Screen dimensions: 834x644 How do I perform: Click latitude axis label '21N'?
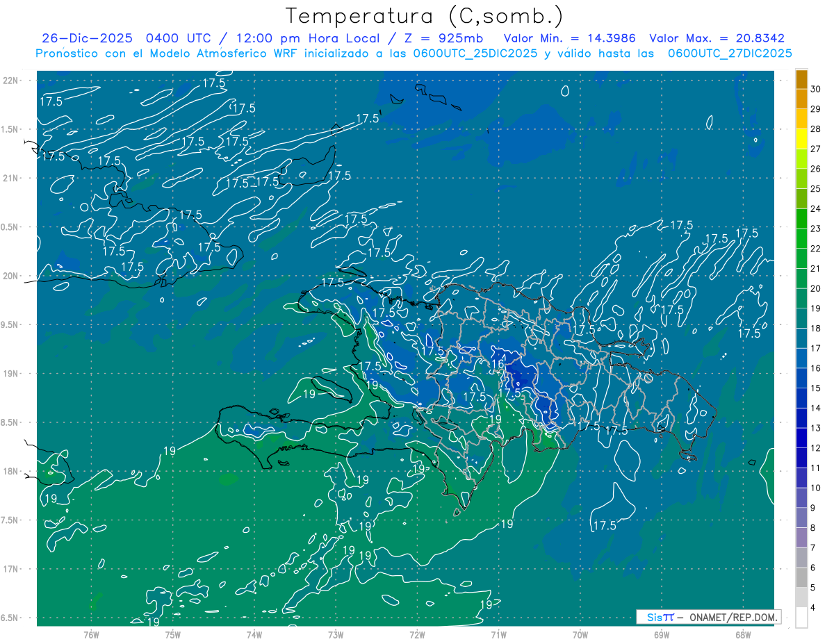point(12,178)
